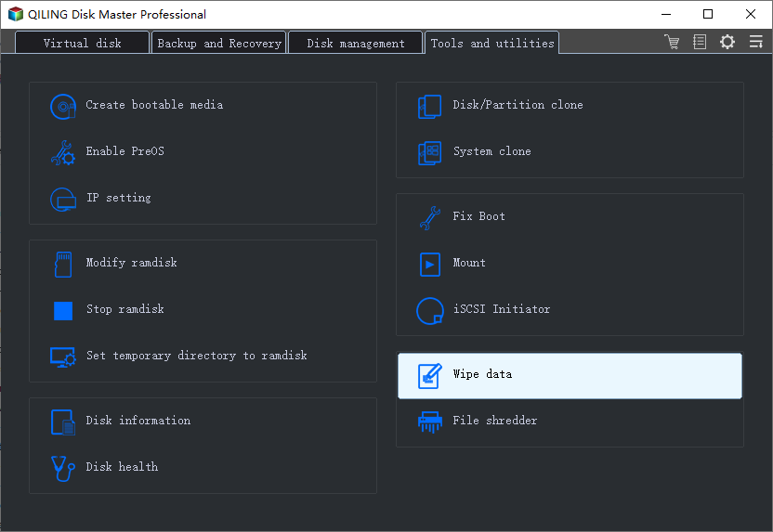Select the highlighted Wipe data label
Screen dimensions: 773x532
click(x=482, y=374)
